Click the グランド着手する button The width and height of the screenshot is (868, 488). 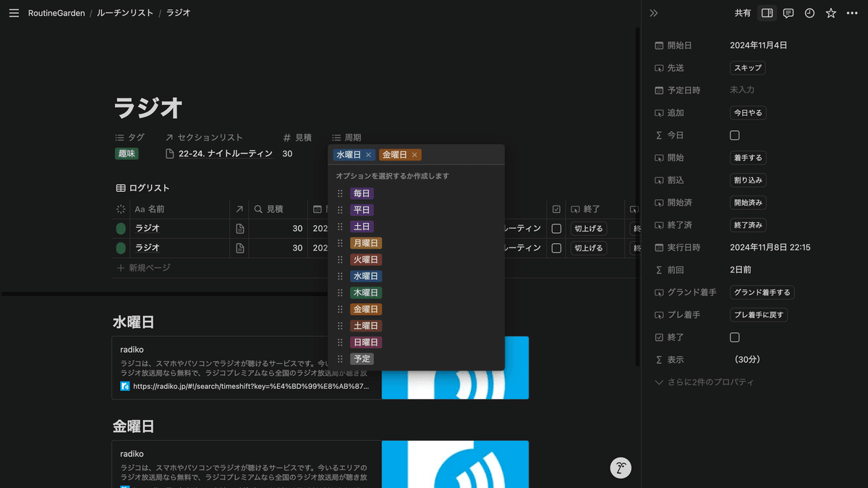tap(762, 293)
